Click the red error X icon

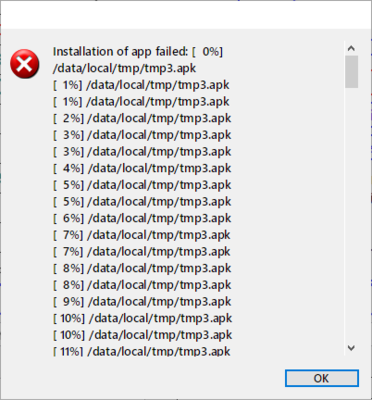point(25,64)
